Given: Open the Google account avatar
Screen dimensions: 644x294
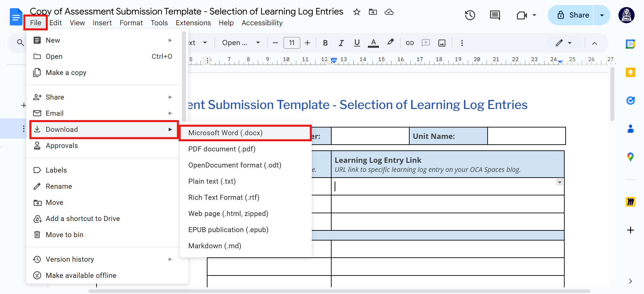Looking at the screenshot, I should [627, 15].
